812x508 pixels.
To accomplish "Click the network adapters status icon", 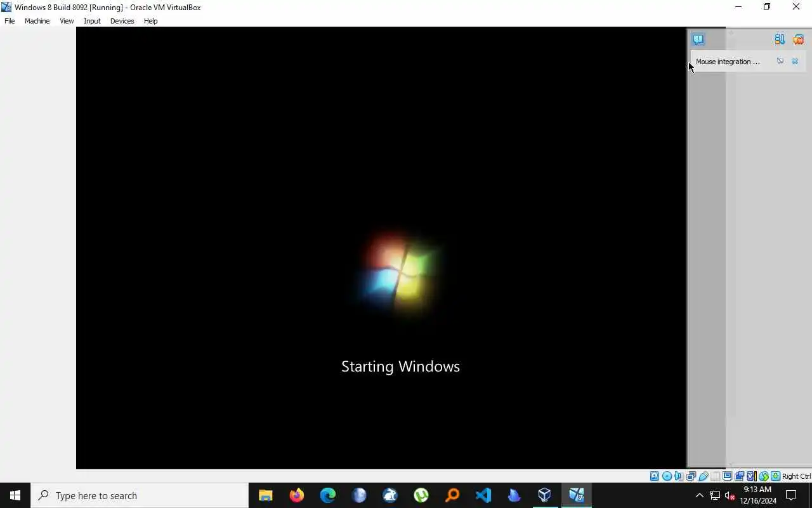I will [x=691, y=476].
